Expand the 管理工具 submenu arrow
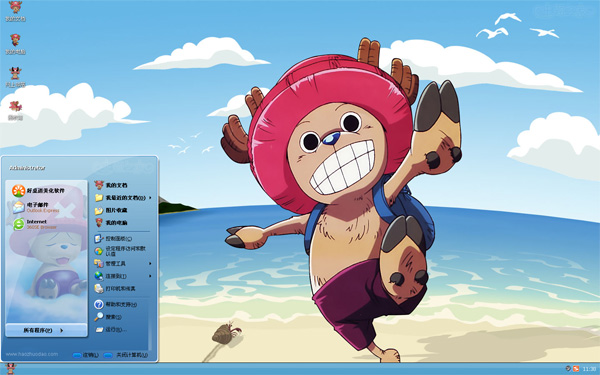This screenshot has height=375, width=600. [150, 263]
